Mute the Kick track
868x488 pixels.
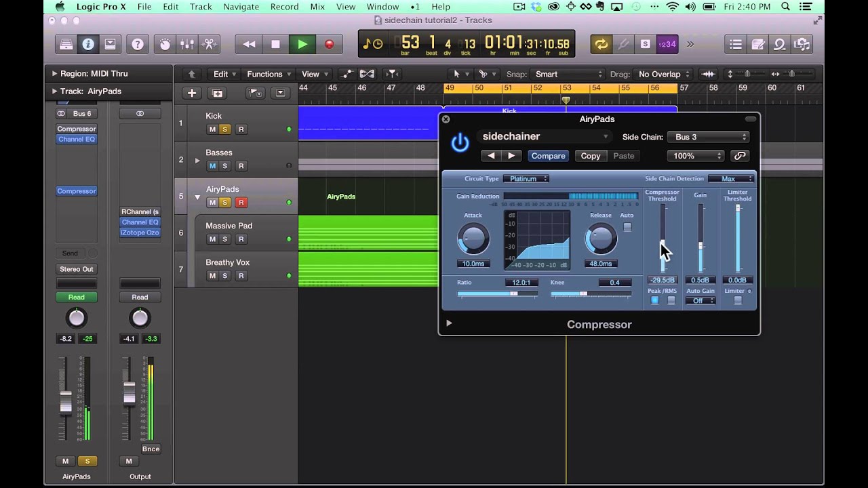(212, 129)
